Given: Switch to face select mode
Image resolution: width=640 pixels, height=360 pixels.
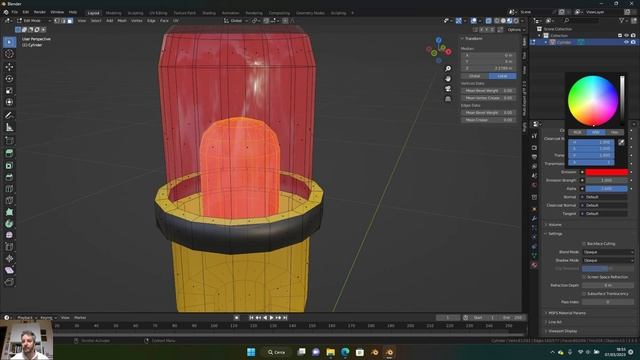Looking at the screenshot, I should point(70,20).
